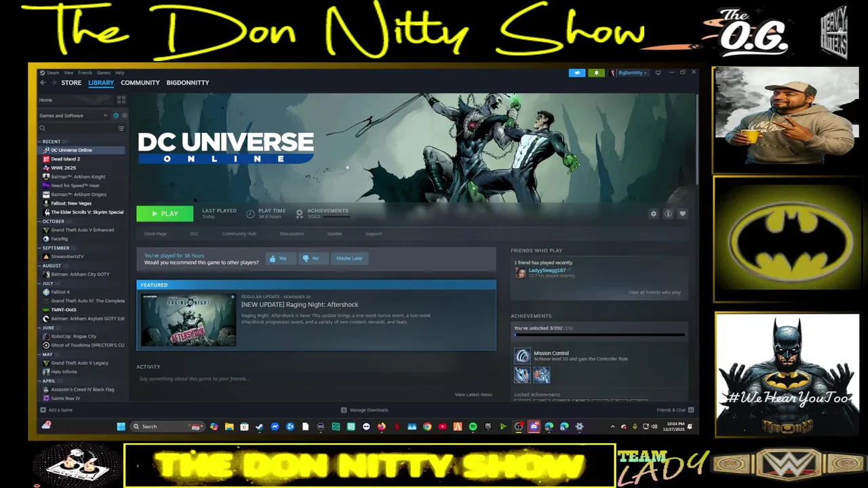Click the Maybe Later button
This screenshot has height=488, width=868.
[x=349, y=258]
